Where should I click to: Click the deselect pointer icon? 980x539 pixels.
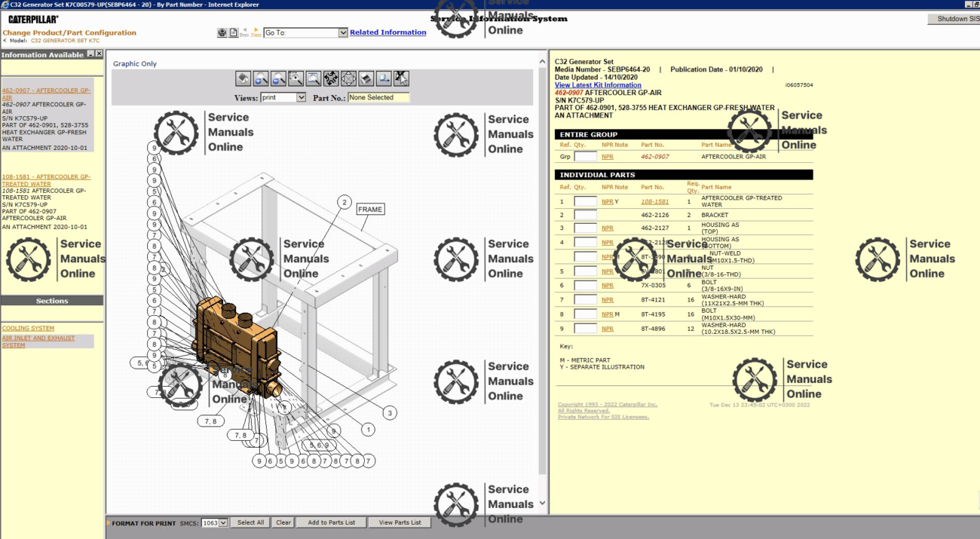coord(401,78)
